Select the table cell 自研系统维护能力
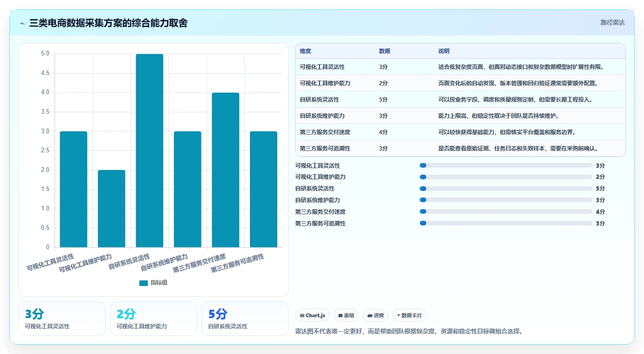This screenshot has height=354, width=644. (322, 116)
